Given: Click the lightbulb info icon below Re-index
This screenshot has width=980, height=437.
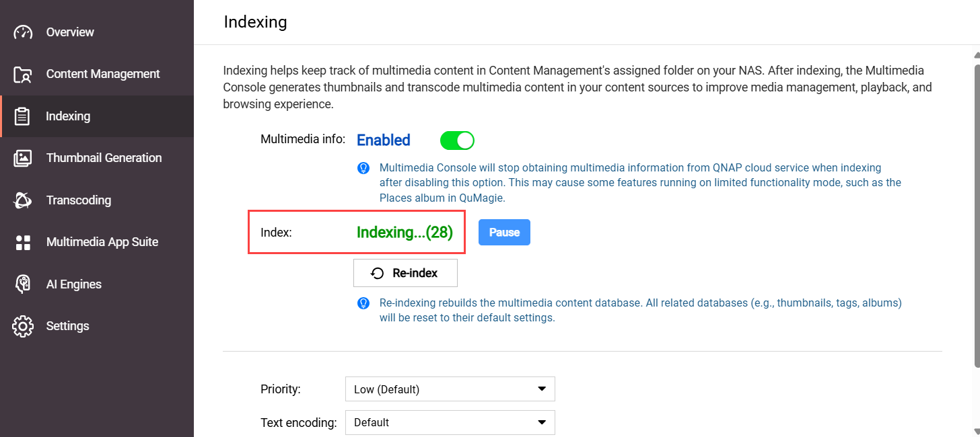Looking at the screenshot, I should [363, 303].
